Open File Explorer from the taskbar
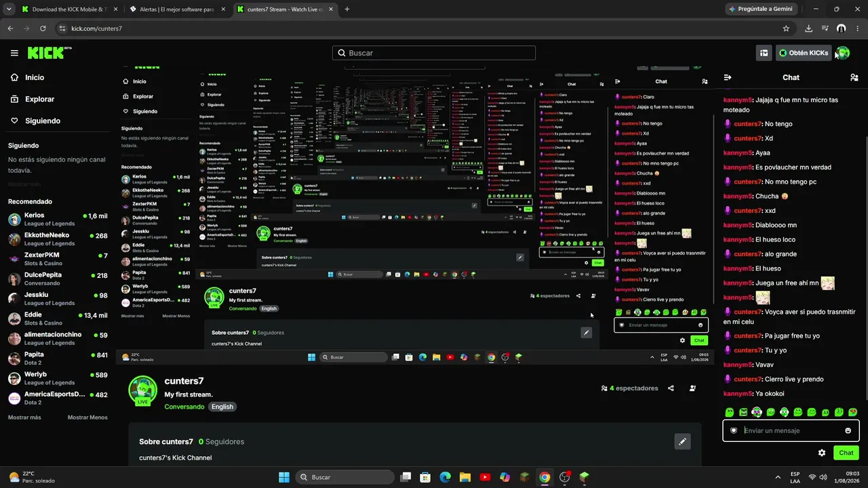The width and height of the screenshot is (868, 488). (465, 477)
